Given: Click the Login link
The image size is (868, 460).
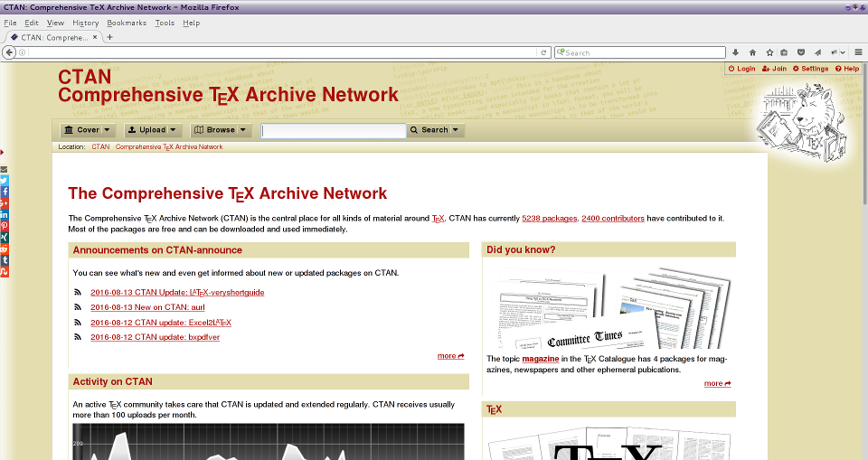Looking at the screenshot, I should coord(741,69).
